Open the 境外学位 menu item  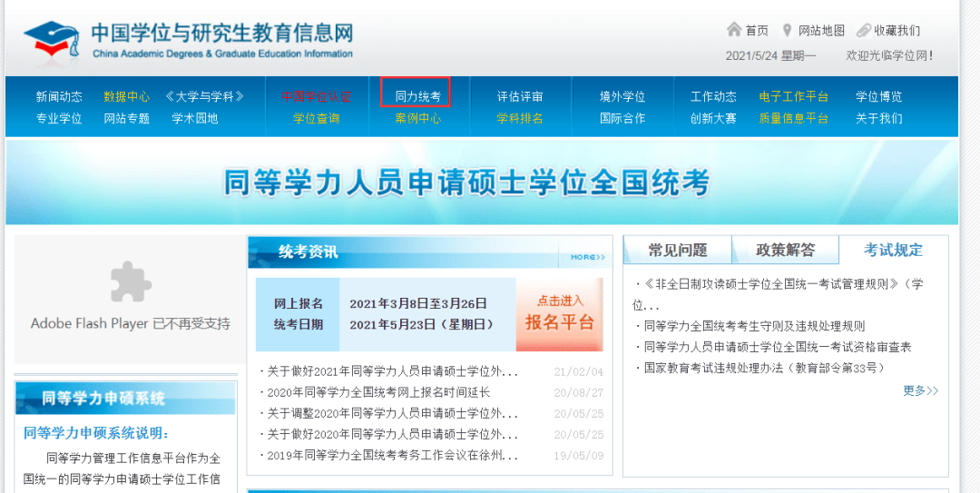point(622,97)
